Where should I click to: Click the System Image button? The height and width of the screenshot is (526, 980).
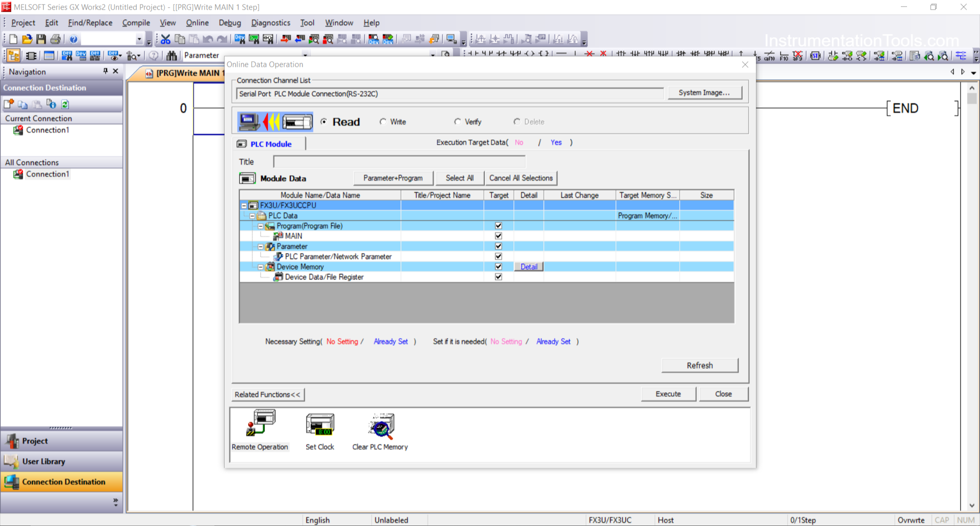click(704, 92)
